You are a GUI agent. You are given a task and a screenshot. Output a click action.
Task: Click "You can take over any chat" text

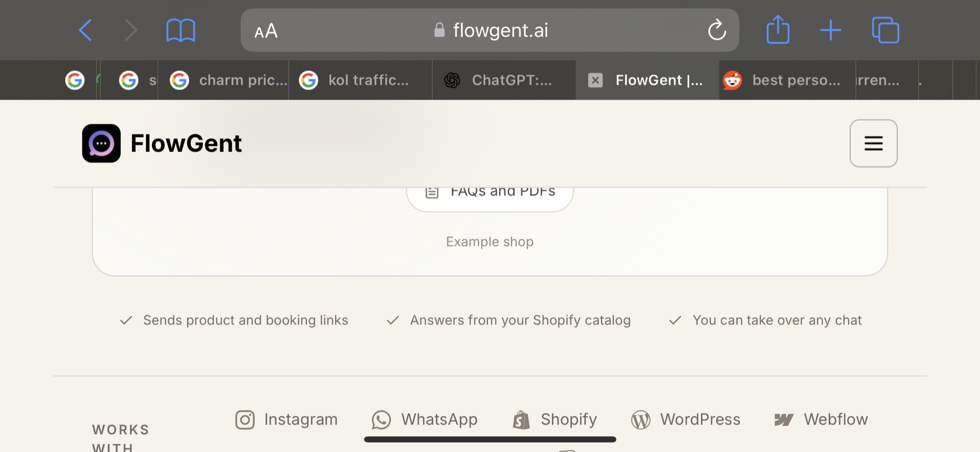coord(777,320)
